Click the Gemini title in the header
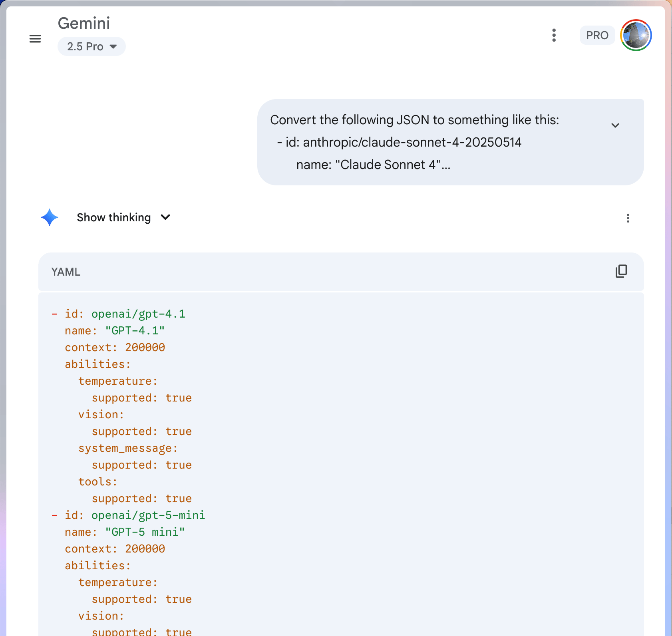The height and width of the screenshot is (636, 672). [84, 23]
